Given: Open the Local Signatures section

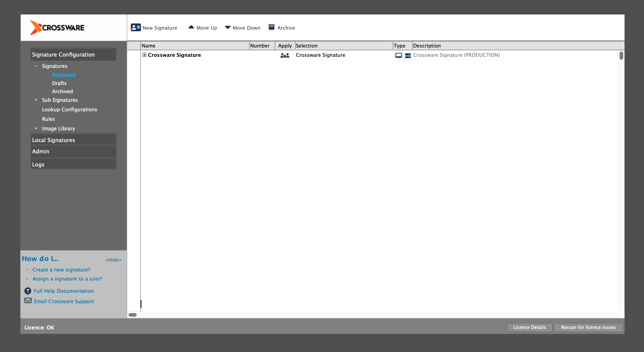Looking at the screenshot, I should (x=74, y=140).
